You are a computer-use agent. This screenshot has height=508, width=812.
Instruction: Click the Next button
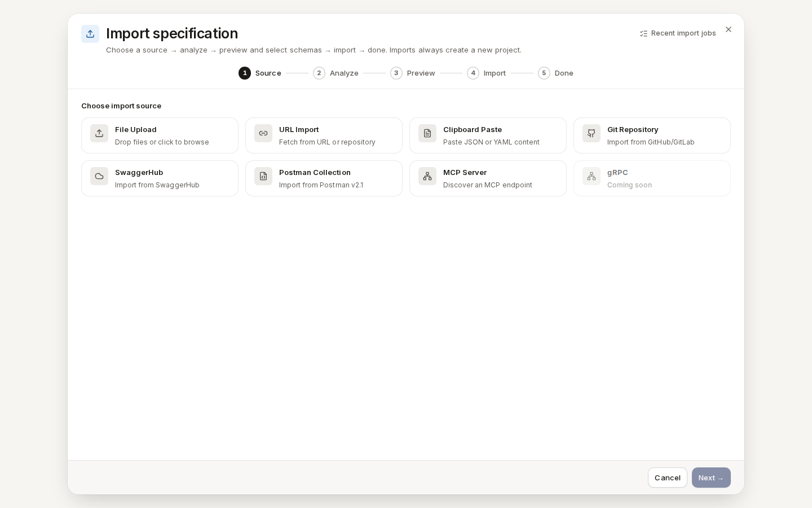tap(711, 478)
